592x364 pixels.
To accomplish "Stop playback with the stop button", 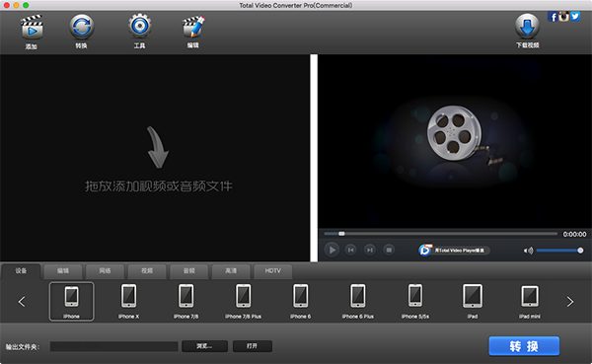I will (389, 250).
